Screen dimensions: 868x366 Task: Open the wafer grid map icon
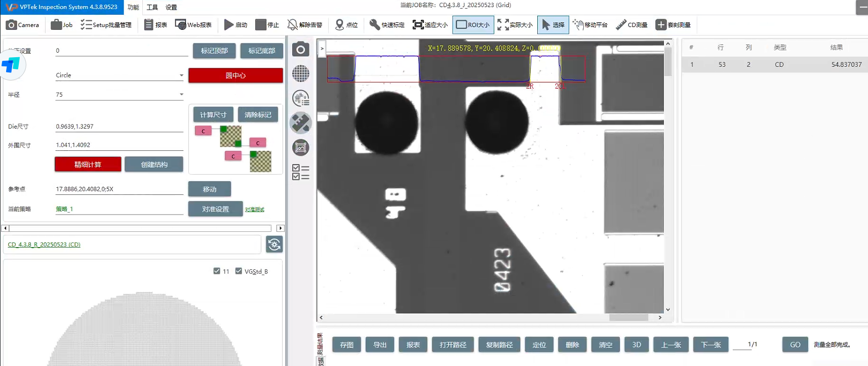click(301, 73)
